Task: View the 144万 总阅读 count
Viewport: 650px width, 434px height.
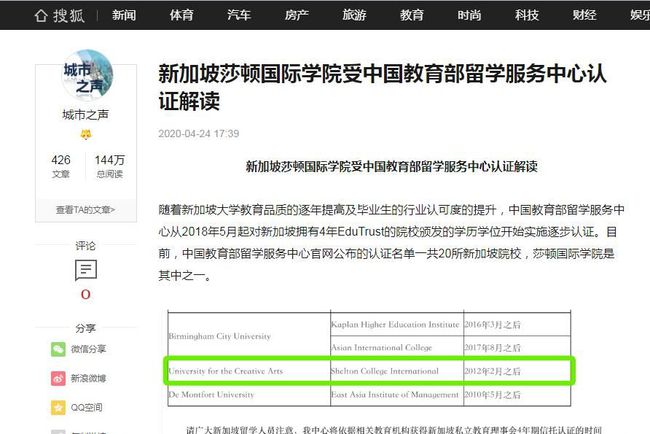Action: (110, 166)
